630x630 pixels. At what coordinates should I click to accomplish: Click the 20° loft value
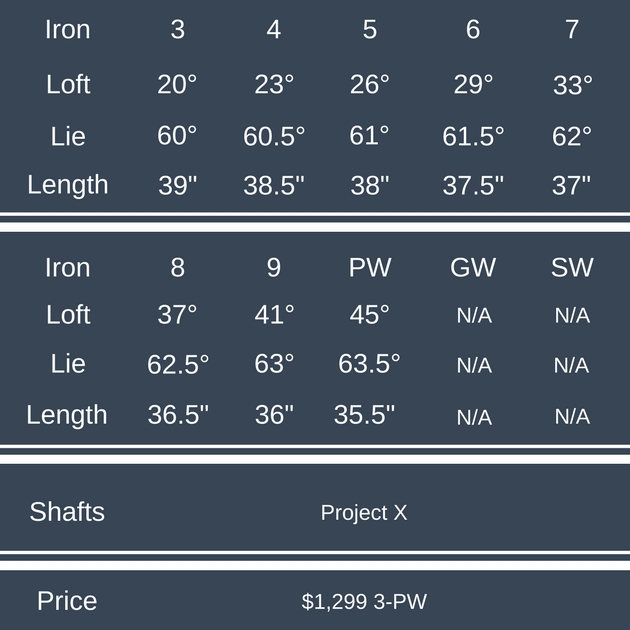pos(177,85)
